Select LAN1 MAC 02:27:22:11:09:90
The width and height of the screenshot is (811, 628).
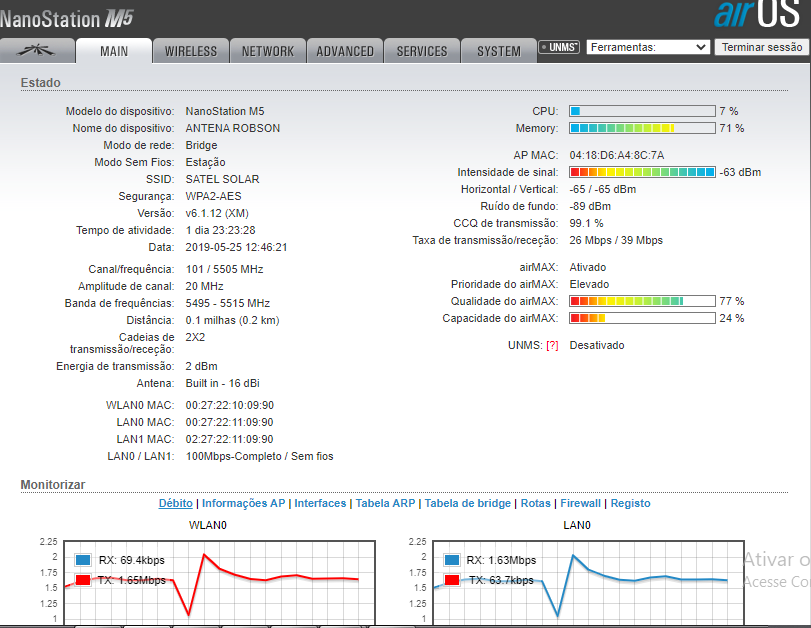click(x=230, y=440)
